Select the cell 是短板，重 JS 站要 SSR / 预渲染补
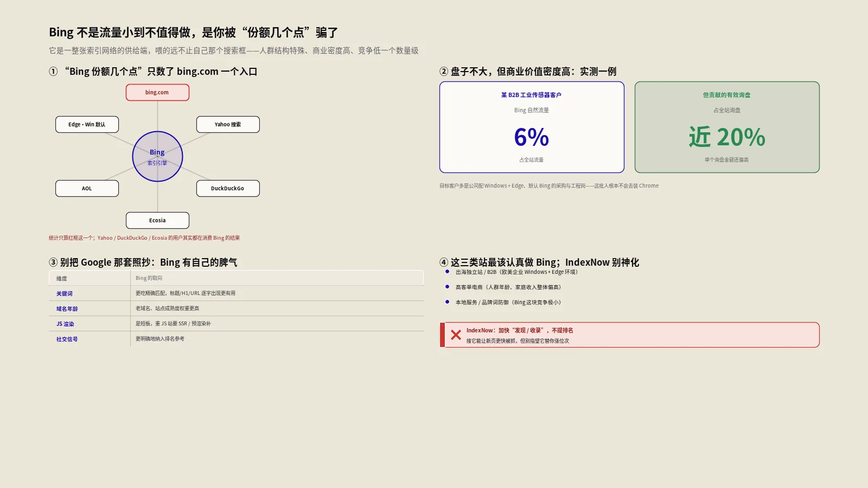 [174, 324]
